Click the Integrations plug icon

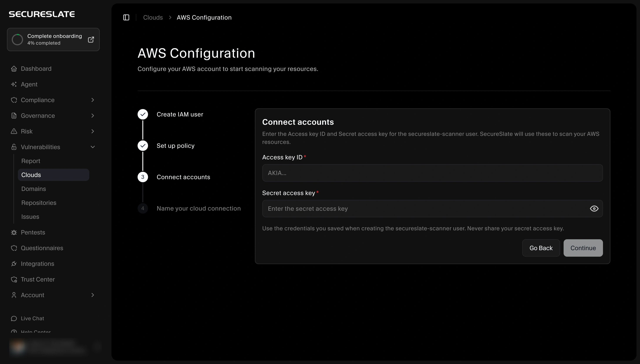[14, 264]
